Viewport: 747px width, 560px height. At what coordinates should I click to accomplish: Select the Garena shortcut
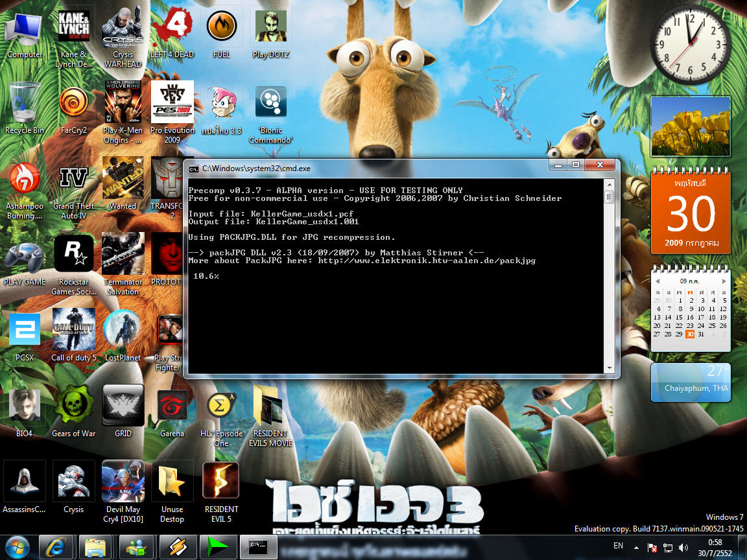[x=172, y=412]
